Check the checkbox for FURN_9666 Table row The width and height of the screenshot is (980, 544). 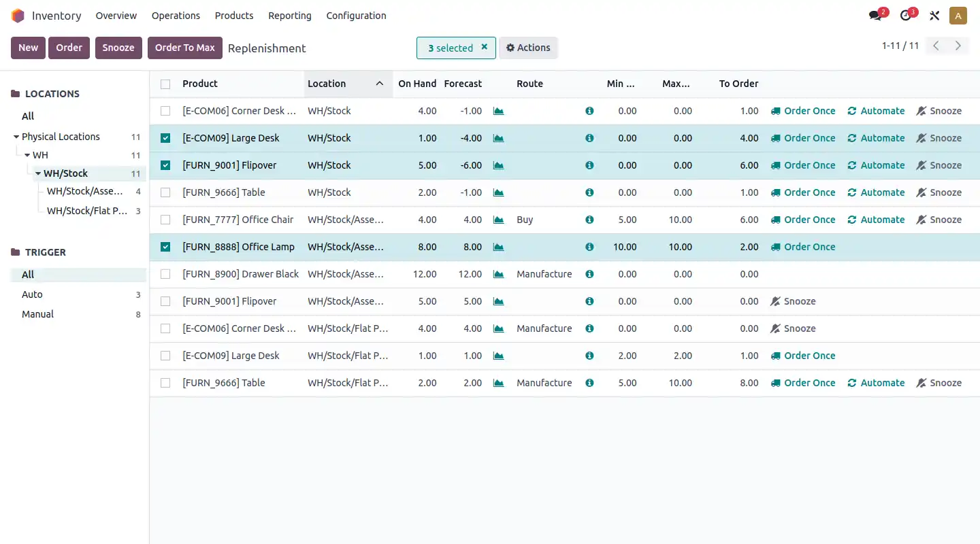coord(165,192)
